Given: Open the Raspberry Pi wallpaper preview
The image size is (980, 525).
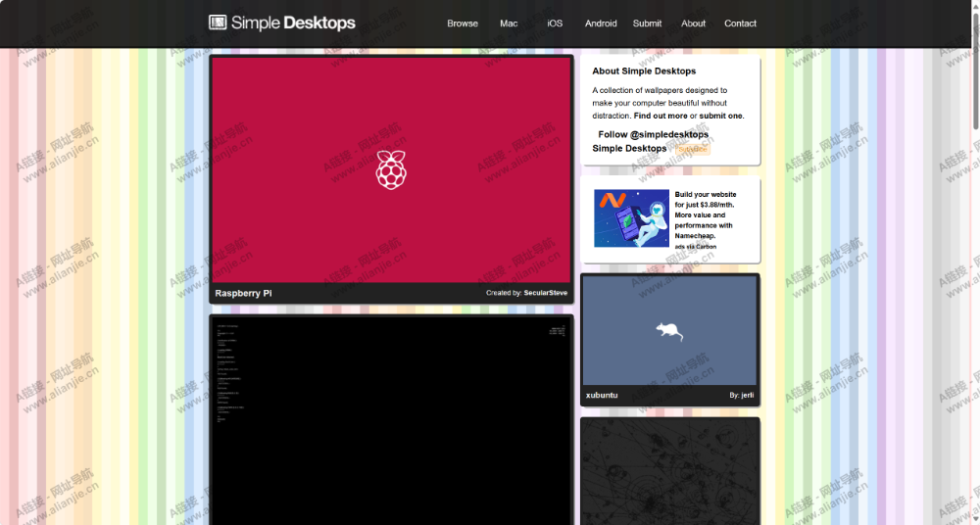Looking at the screenshot, I should pos(391,170).
